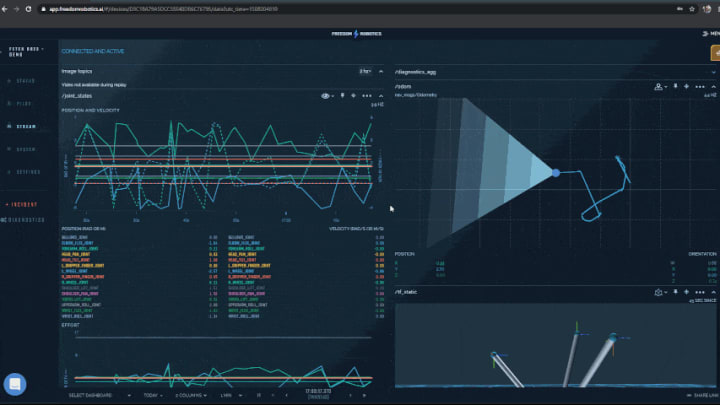Open the Select Dashboard dropdown

(99, 395)
